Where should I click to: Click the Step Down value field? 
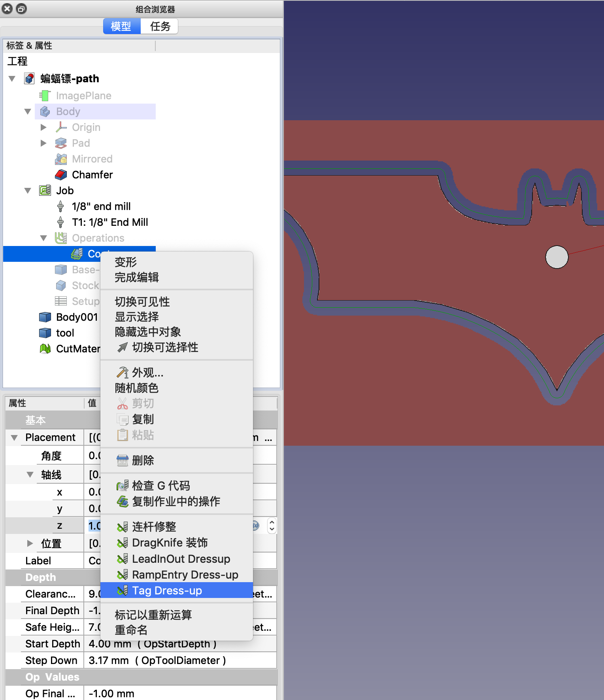(180, 660)
